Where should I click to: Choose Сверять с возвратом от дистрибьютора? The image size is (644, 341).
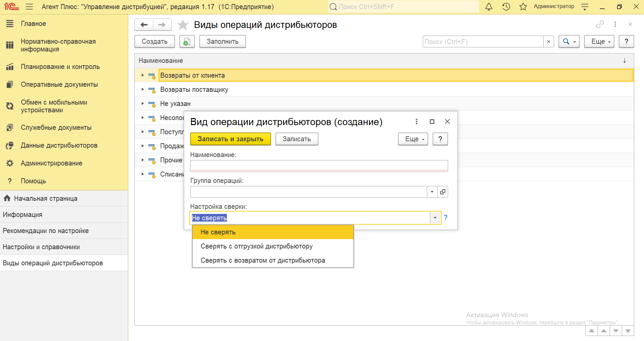[273, 260]
